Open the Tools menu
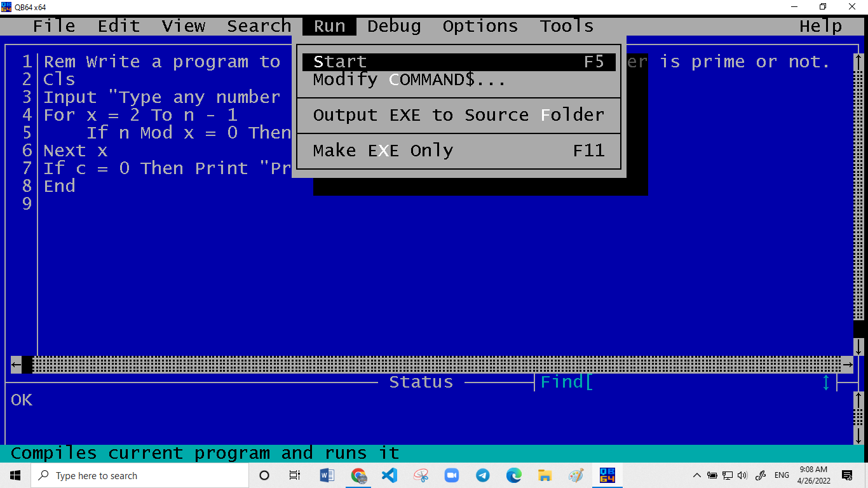Image resolution: width=868 pixels, height=488 pixels. point(567,26)
